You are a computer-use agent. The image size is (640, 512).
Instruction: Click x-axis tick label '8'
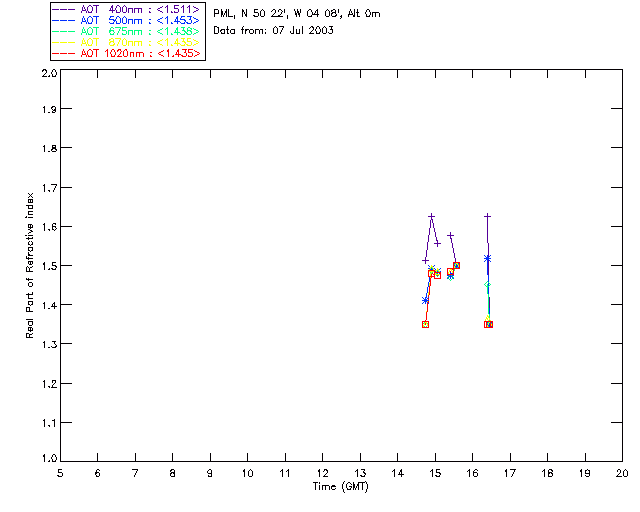click(173, 473)
